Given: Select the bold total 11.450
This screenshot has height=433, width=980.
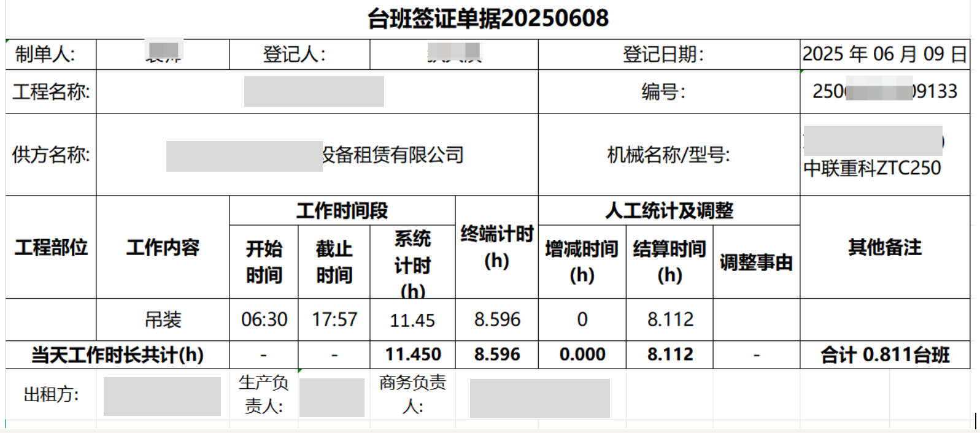Looking at the screenshot, I should 412,354.
